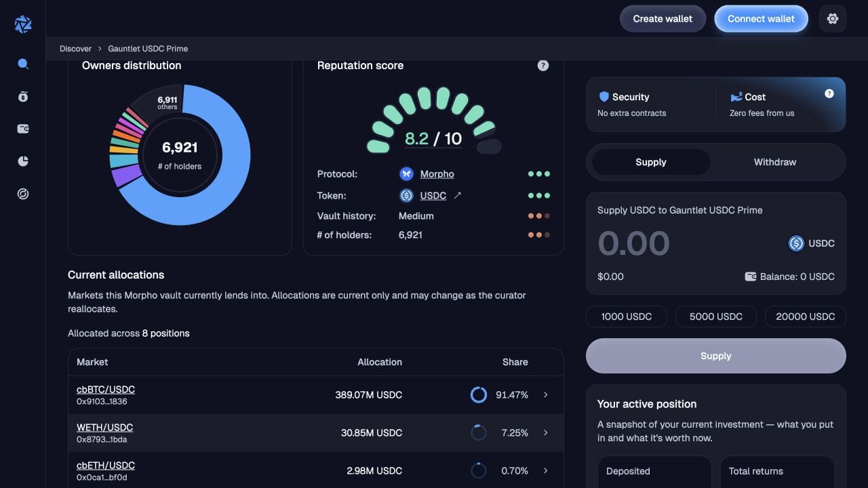Click the green rating dots for Protocol
This screenshot has height=488, width=868.
539,174
